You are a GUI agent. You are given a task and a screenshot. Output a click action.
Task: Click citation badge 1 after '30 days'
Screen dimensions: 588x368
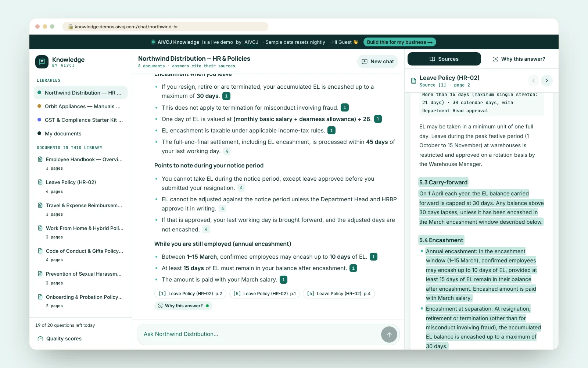point(226,96)
